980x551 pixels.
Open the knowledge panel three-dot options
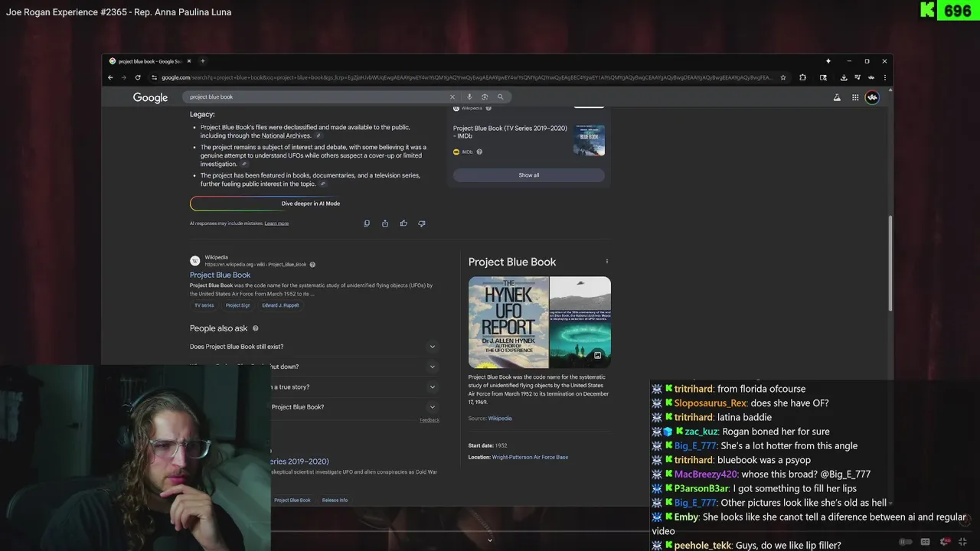click(x=607, y=262)
